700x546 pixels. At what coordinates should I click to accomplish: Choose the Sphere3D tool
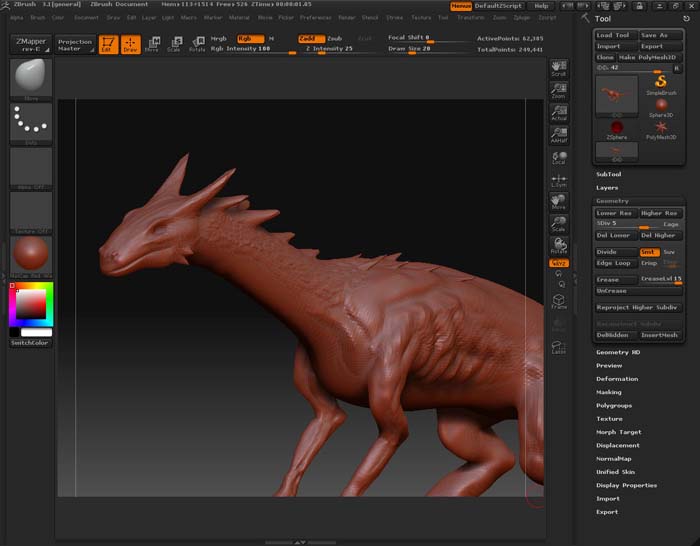[661, 106]
